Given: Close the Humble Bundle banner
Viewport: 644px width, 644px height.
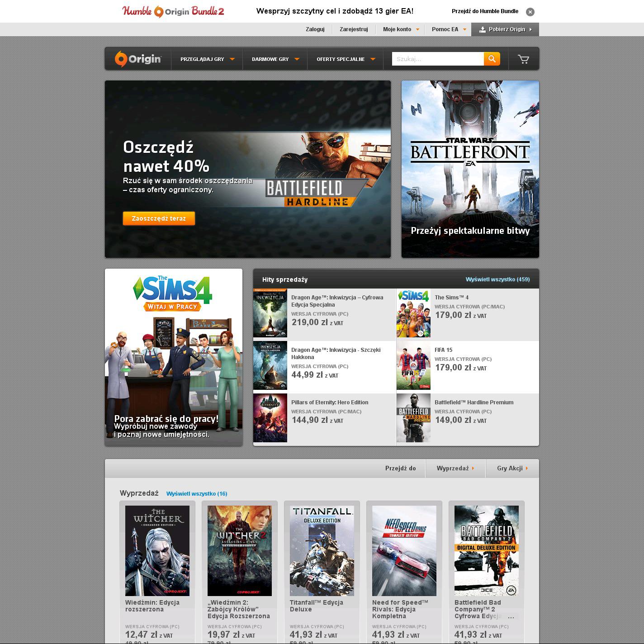Looking at the screenshot, I should [530, 12].
